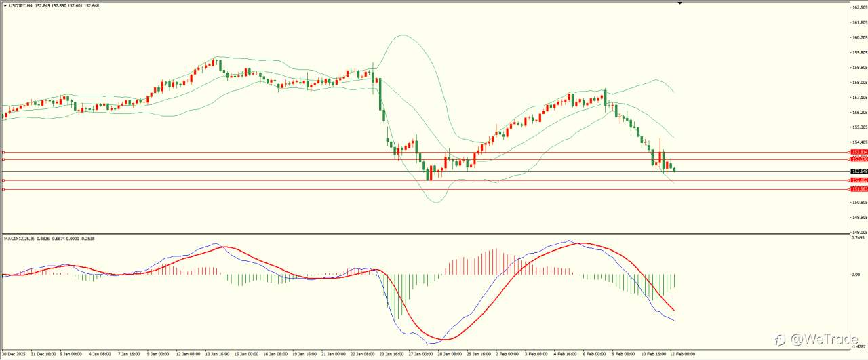The height and width of the screenshot is (360, 868).
Task: Click the USDJPY,H4 chart title dropdown arrow
Action: click(x=5, y=6)
